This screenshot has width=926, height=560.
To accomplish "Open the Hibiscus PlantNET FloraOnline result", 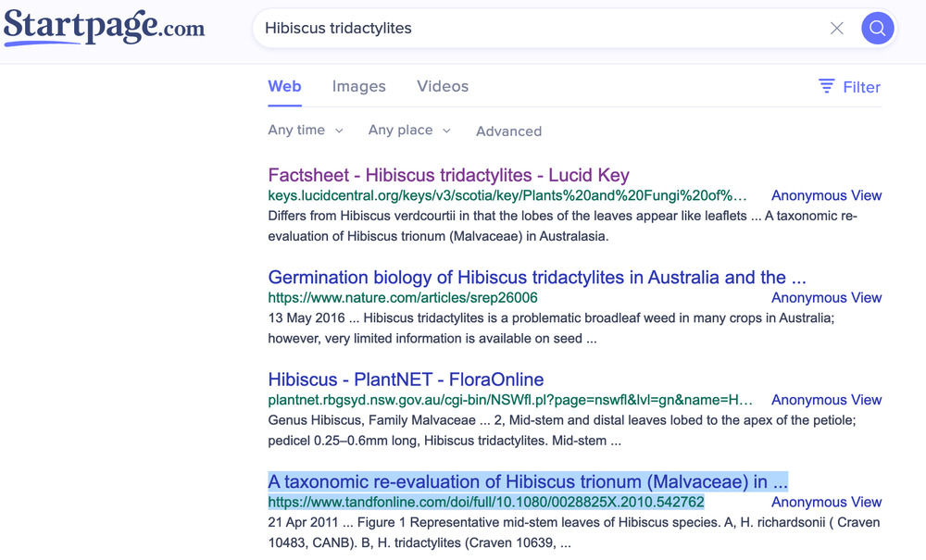I will pyautogui.click(x=406, y=380).
